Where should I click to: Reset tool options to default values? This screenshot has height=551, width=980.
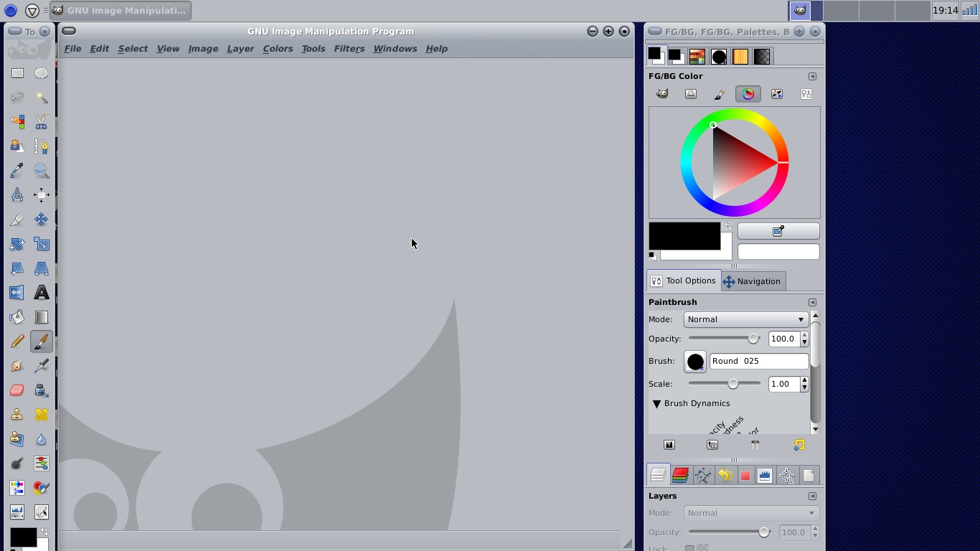tap(798, 445)
